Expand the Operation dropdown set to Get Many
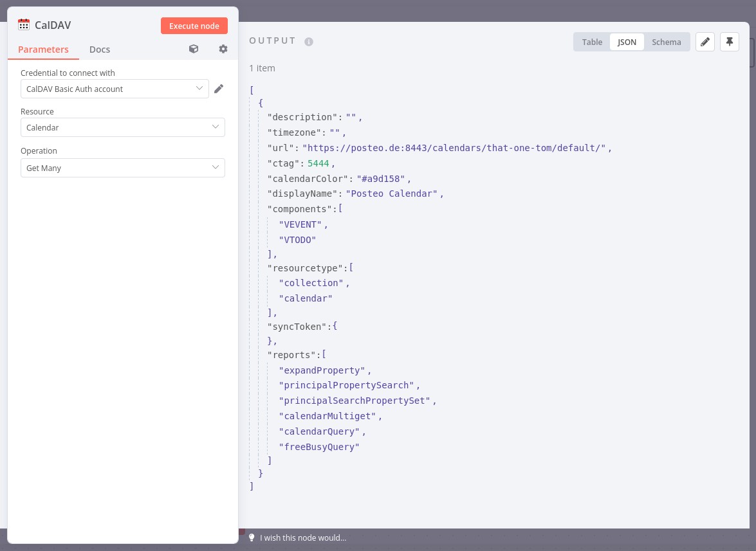This screenshot has height=551, width=756. 123,168
